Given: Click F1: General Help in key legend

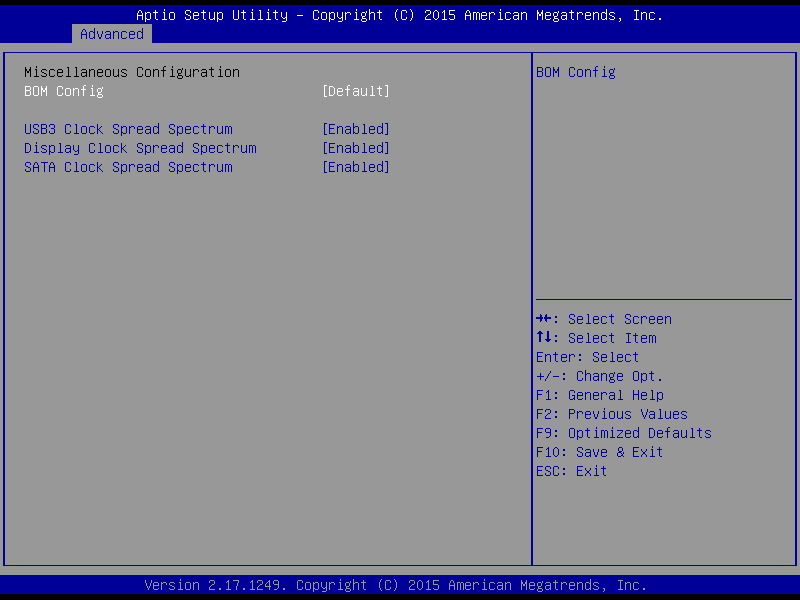Looking at the screenshot, I should (x=599, y=395).
